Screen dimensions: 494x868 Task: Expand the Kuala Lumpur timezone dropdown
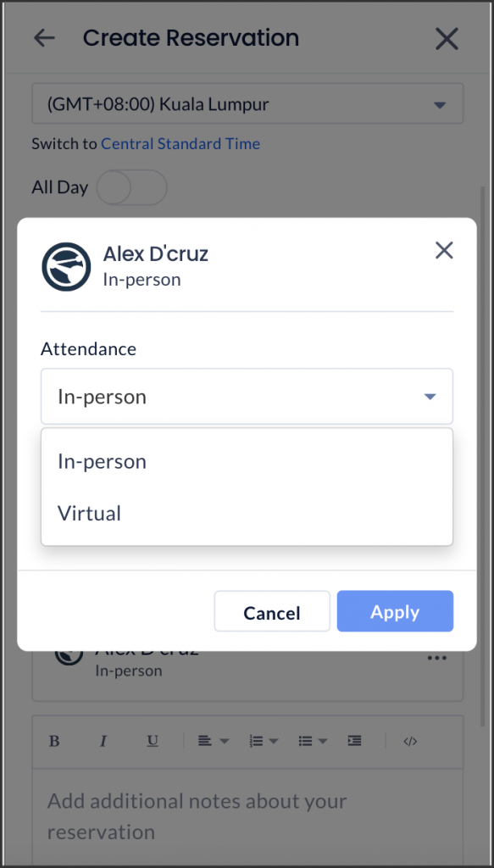coord(247,103)
